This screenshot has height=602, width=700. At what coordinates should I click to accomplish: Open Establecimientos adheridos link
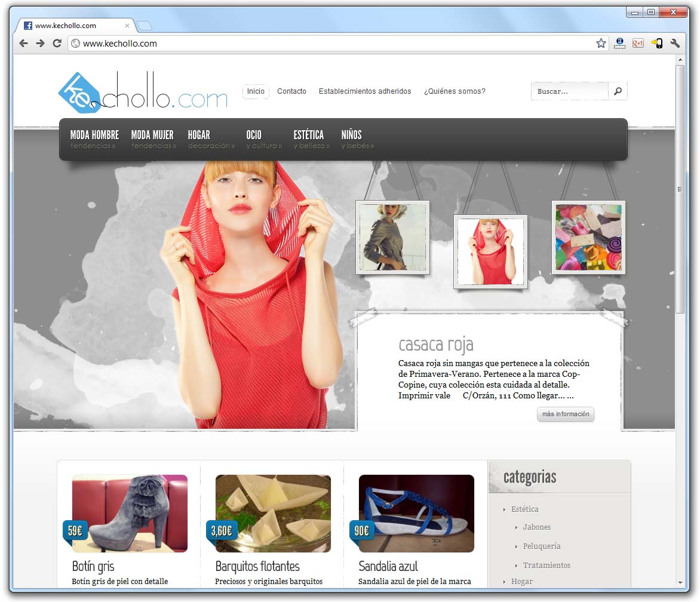[x=365, y=91]
